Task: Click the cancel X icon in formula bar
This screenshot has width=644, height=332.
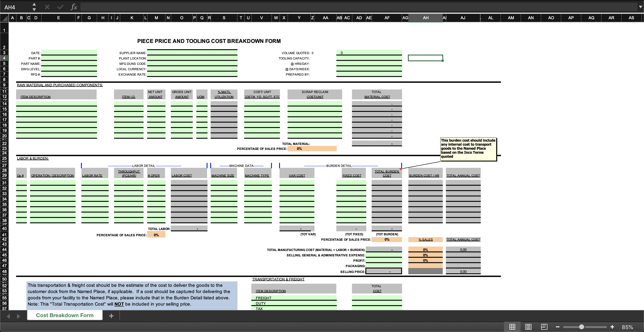Action: point(45,7)
